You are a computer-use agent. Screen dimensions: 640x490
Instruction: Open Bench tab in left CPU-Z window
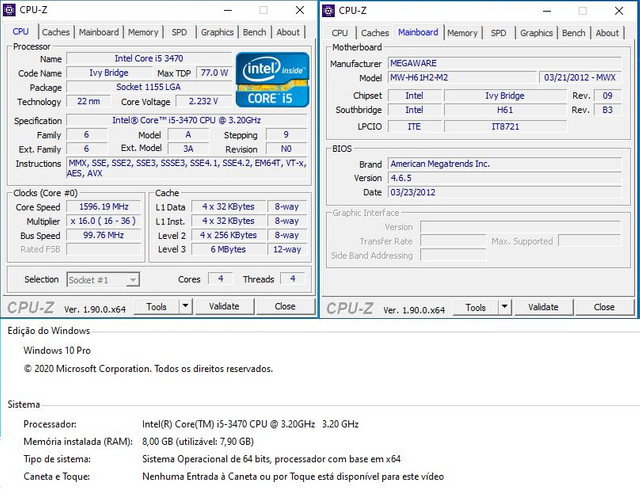click(x=254, y=32)
